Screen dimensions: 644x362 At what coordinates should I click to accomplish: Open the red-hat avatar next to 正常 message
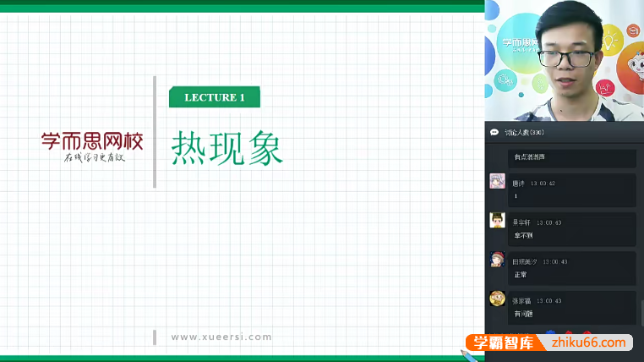(x=497, y=260)
